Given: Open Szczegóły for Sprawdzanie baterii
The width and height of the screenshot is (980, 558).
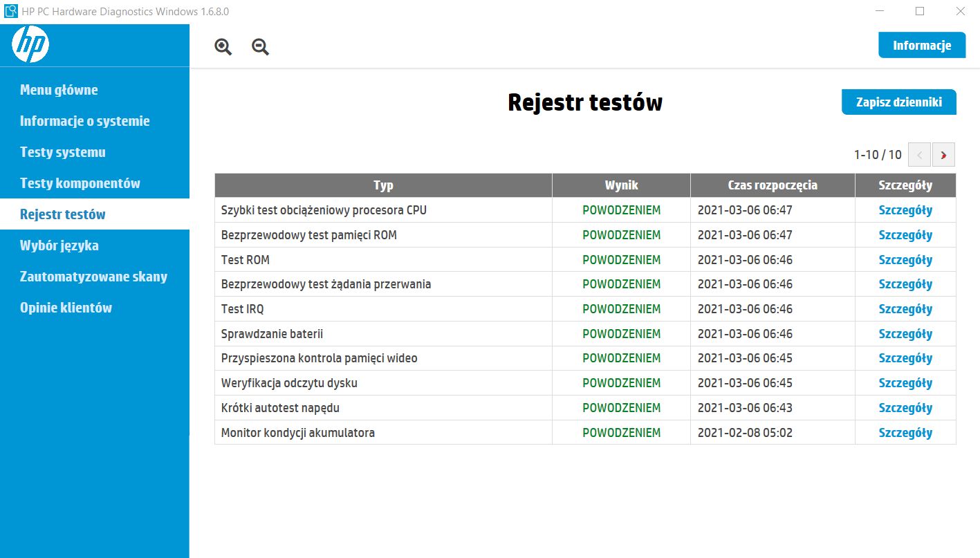Looking at the screenshot, I should pyautogui.click(x=905, y=334).
